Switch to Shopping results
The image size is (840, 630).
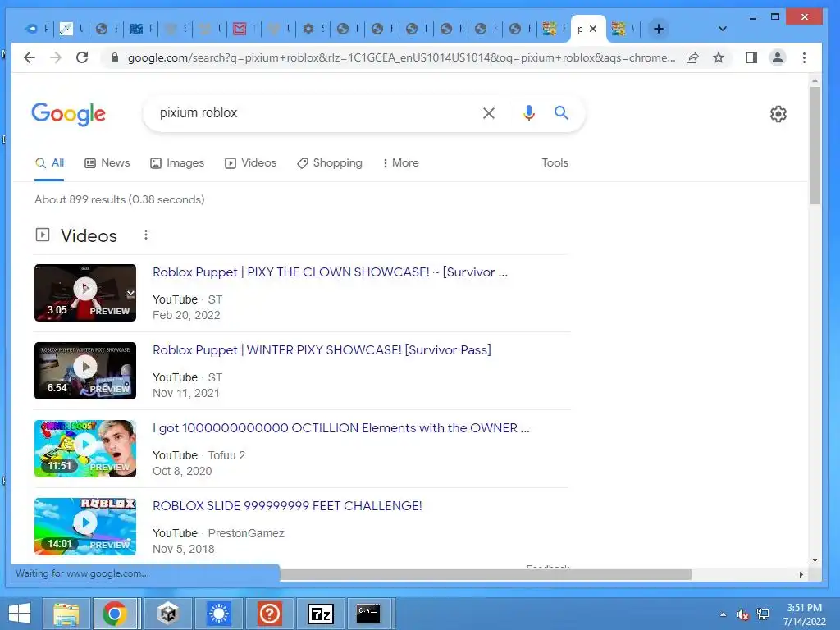330,163
